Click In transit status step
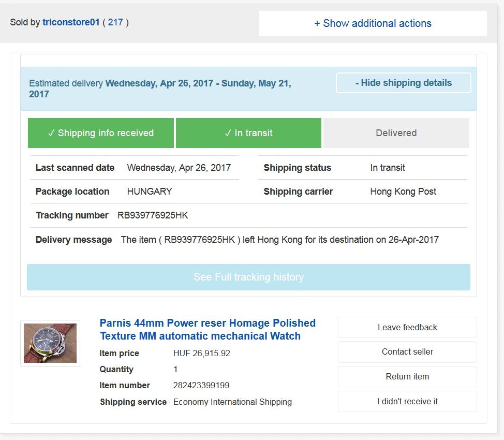Viewport: 504px width, 440px height. pyautogui.click(x=248, y=133)
